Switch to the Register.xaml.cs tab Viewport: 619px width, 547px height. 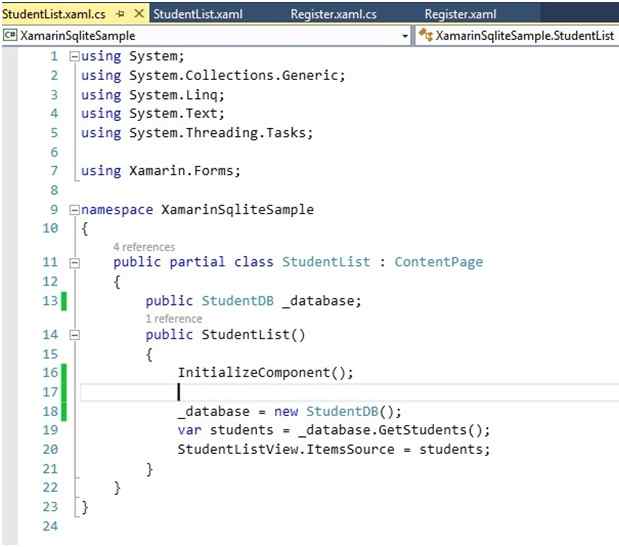tap(333, 14)
